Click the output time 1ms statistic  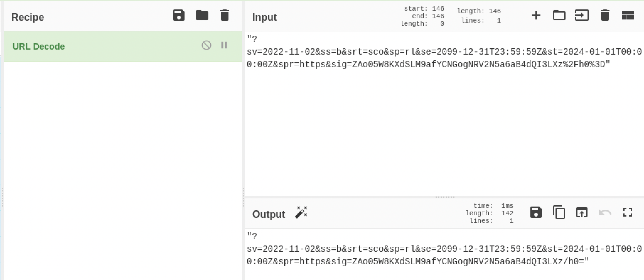(493, 206)
